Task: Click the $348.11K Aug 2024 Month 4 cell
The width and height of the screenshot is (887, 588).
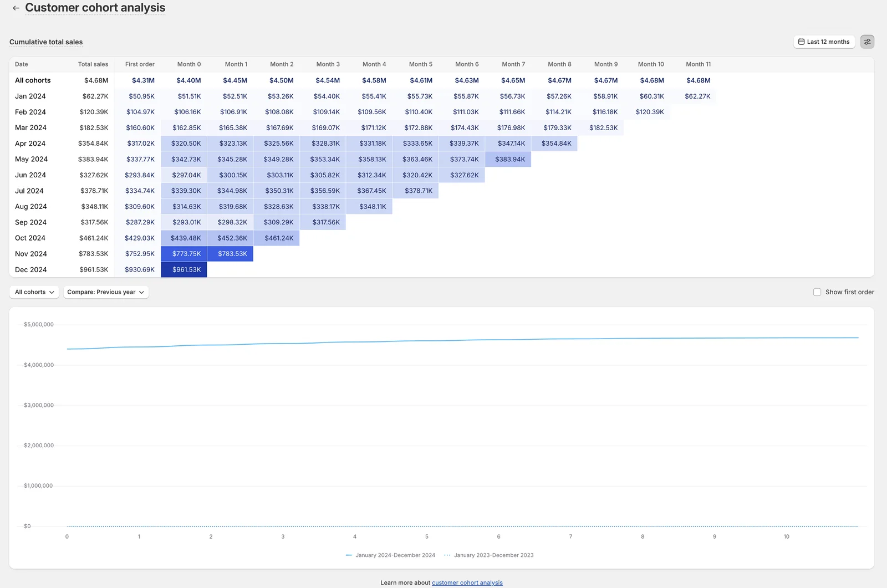Action: 369,207
